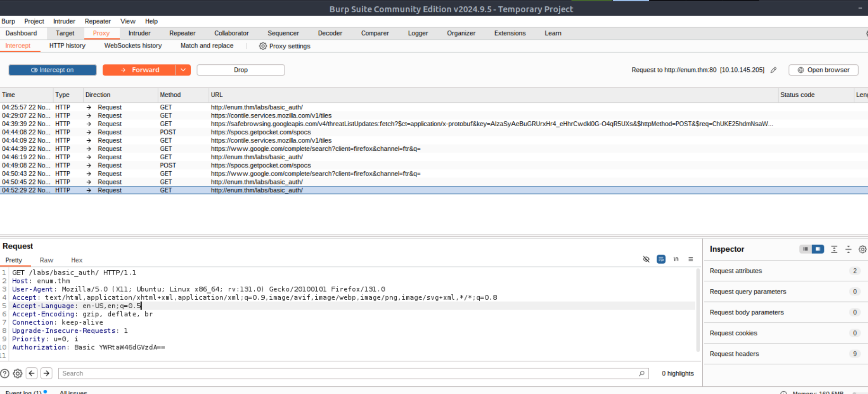The width and height of the screenshot is (868, 394).
Task: Open the Repeater tool tab
Action: [182, 33]
